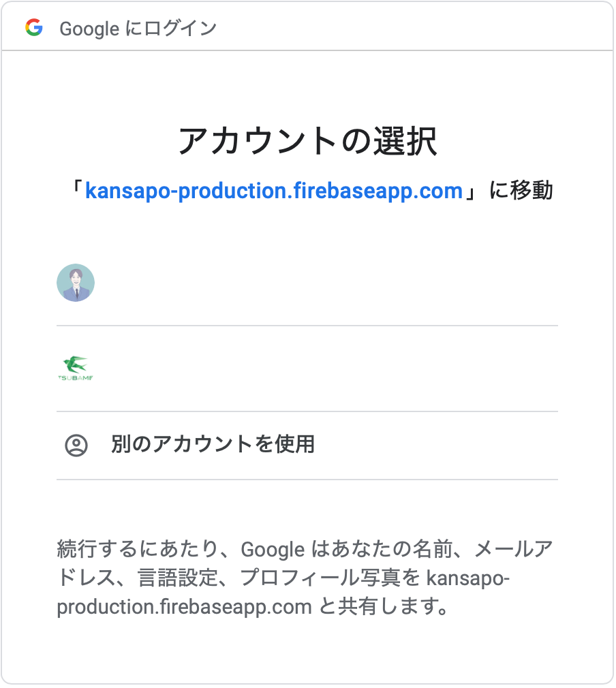The width and height of the screenshot is (616, 688).
Task: Select the account with the TSUBAME swallow logo
Action: [x=75, y=369]
